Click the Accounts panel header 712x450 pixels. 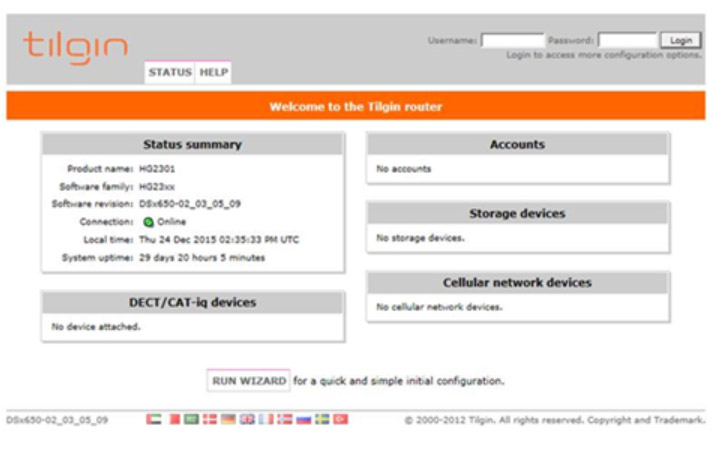point(517,144)
